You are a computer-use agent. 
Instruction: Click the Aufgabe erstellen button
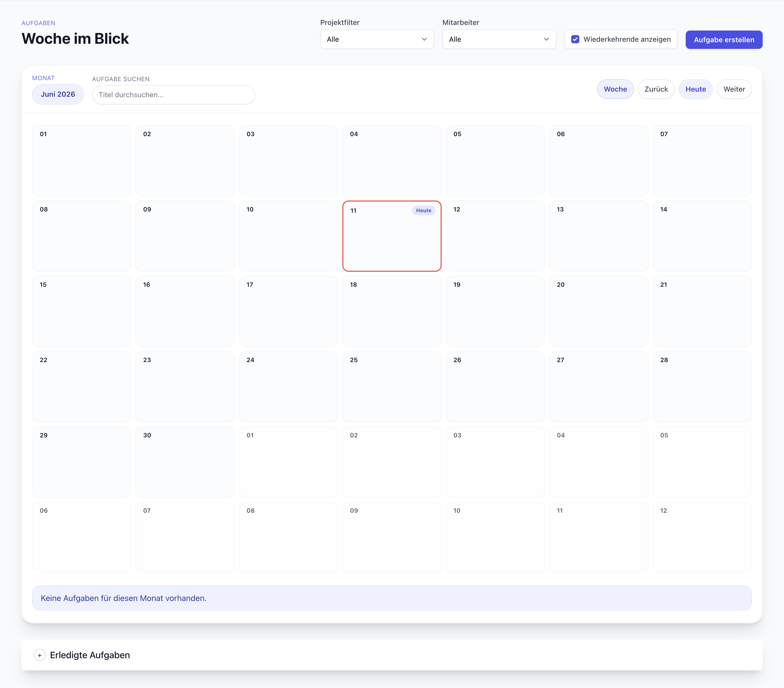click(x=724, y=39)
